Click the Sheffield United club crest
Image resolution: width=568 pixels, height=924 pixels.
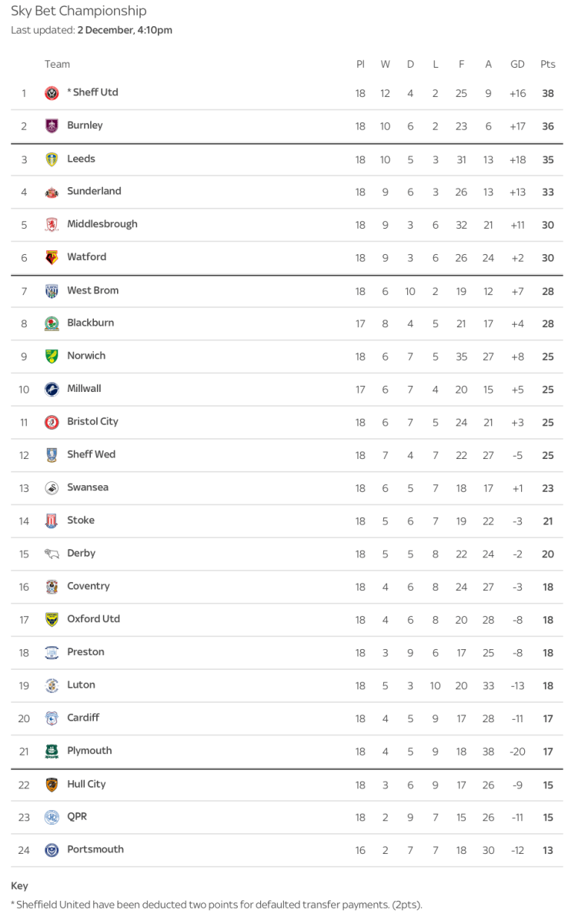pyautogui.click(x=52, y=93)
